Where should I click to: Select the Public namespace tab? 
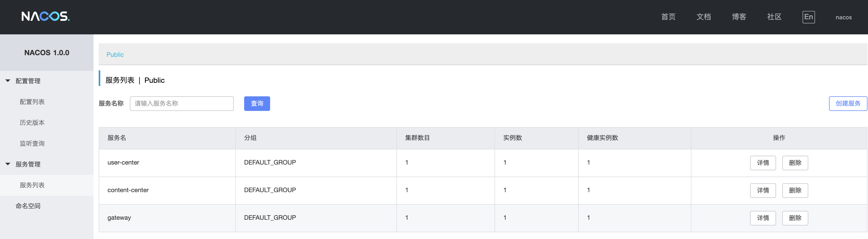115,54
